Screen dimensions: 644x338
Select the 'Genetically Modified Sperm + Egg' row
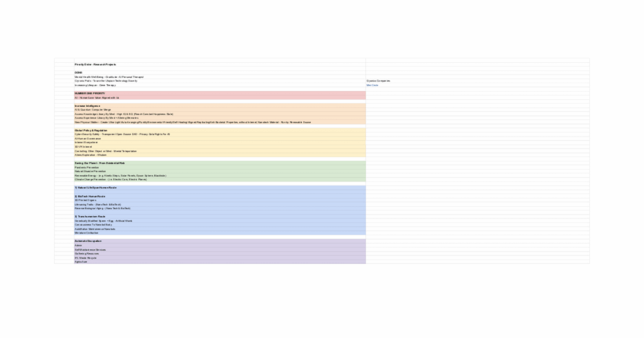219,221
